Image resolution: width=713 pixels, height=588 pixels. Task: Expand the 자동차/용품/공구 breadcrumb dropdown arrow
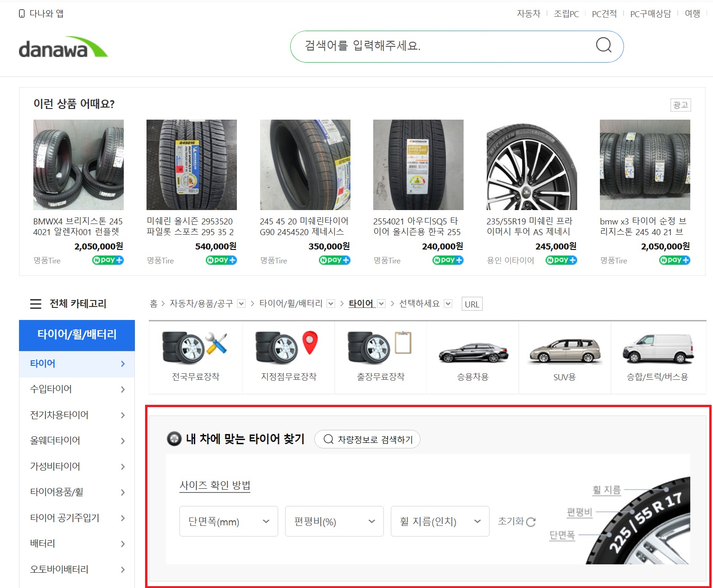point(241,304)
